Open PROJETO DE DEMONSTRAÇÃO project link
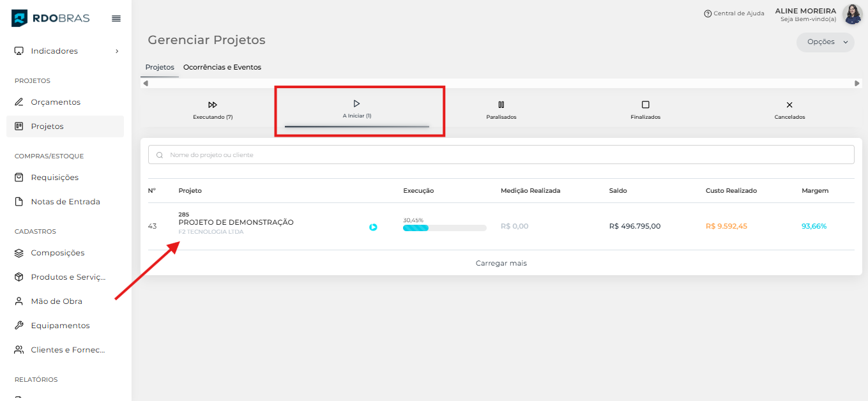 [x=236, y=222]
